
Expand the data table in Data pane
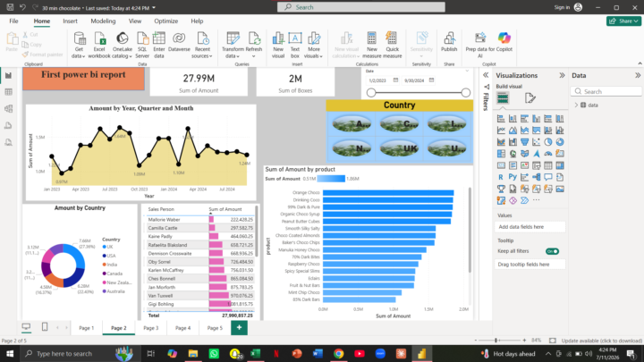point(576,105)
